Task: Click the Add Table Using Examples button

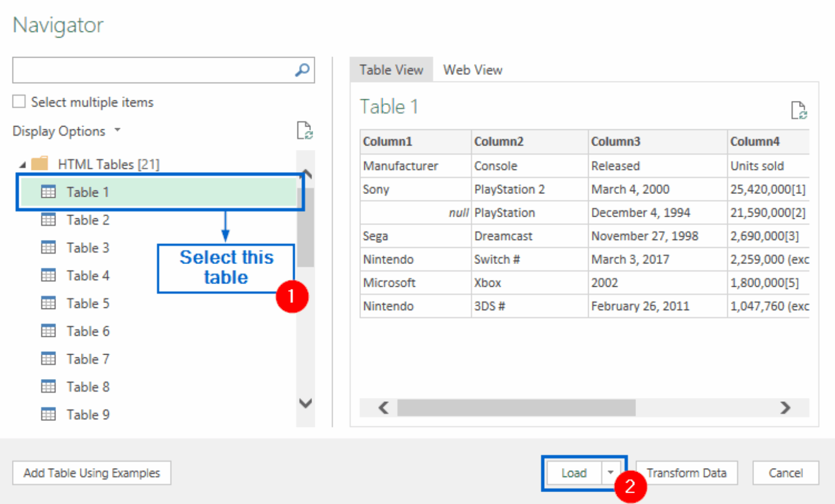Action: click(x=91, y=472)
